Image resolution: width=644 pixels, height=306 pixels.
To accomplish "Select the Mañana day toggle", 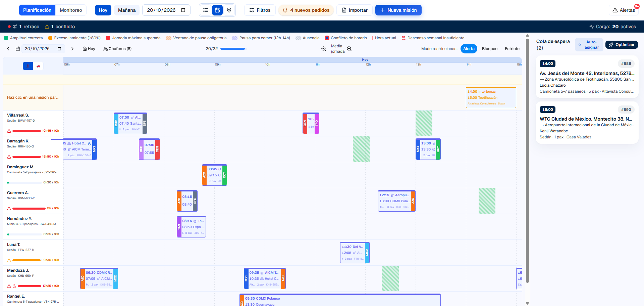I will pyautogui.click(x=127, y=10).
